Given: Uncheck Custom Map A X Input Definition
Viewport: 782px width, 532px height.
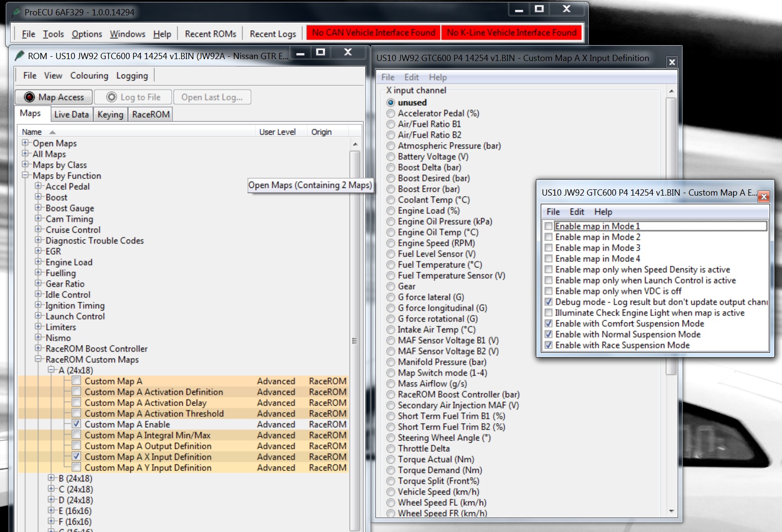Looking at the screenshot, I should tap(76, 457).
